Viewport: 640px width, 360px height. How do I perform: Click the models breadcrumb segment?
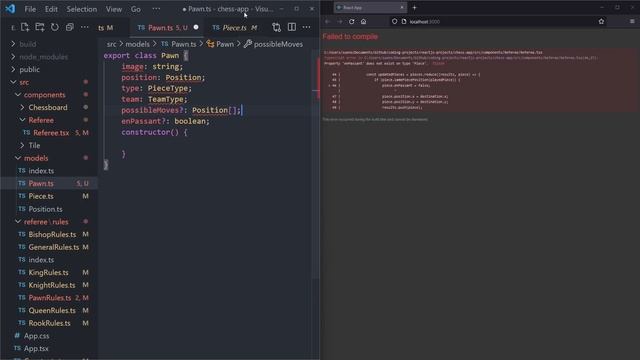[137, 44]
